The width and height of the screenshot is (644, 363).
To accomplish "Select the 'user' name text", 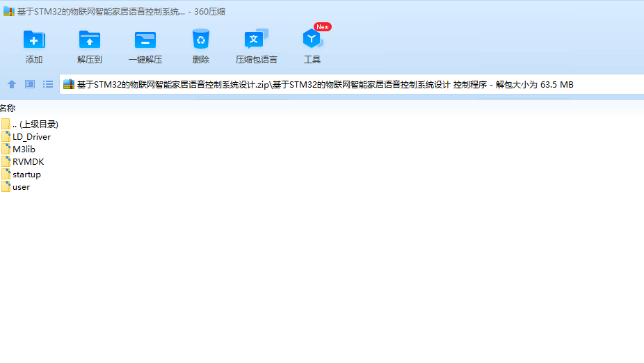I will (x=21, y=187).
